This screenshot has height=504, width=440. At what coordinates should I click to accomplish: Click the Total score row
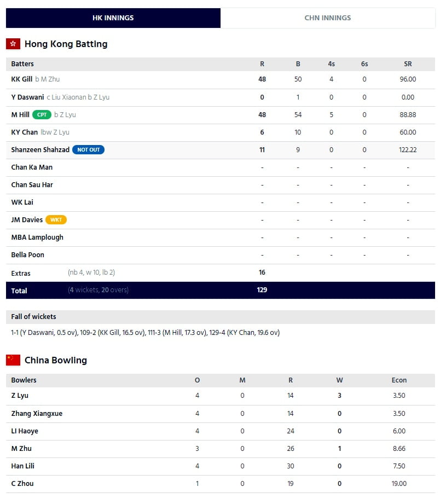click(220, 291)
